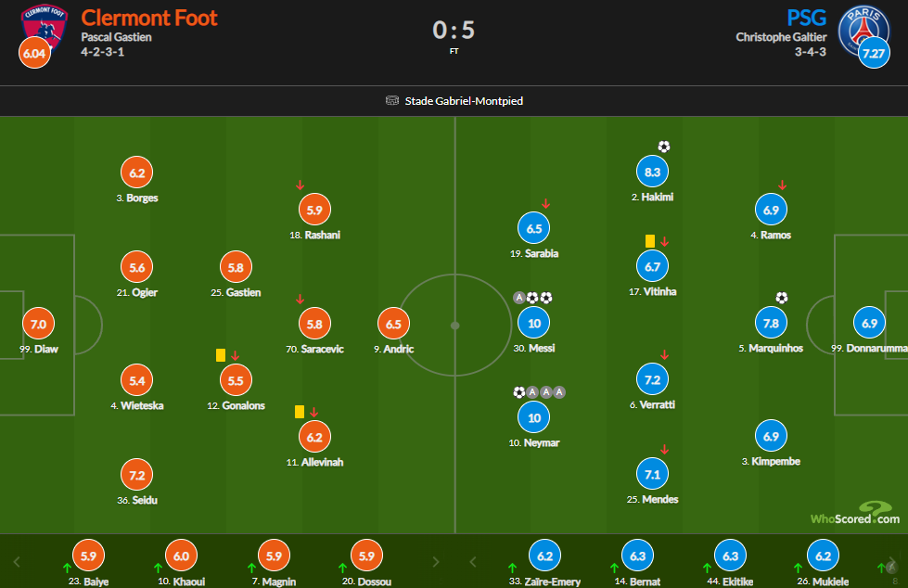Viewport: 908px width, 588px height.
Task: Click the yellow card icon next to Gonalons
Action: pos(221,355)
